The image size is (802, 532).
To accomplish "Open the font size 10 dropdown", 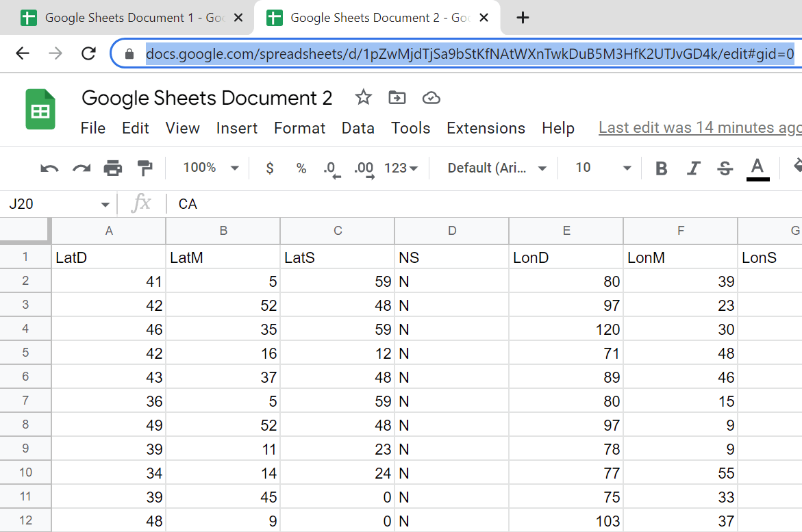I will point(603,168).
